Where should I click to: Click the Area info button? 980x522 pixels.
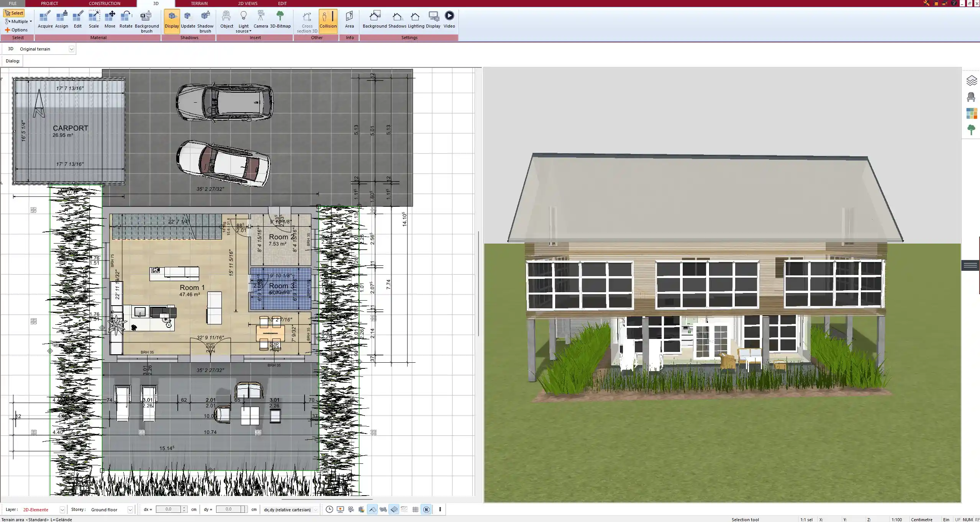[x=349, y=18]
